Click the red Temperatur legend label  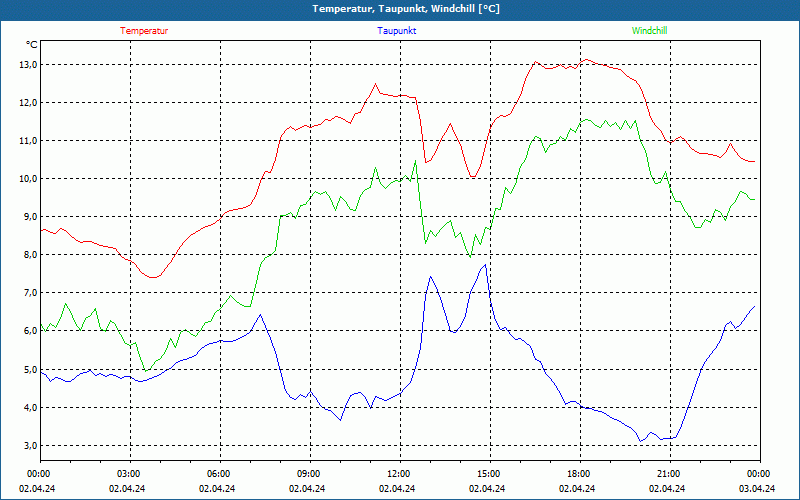(x=144, y=31)
